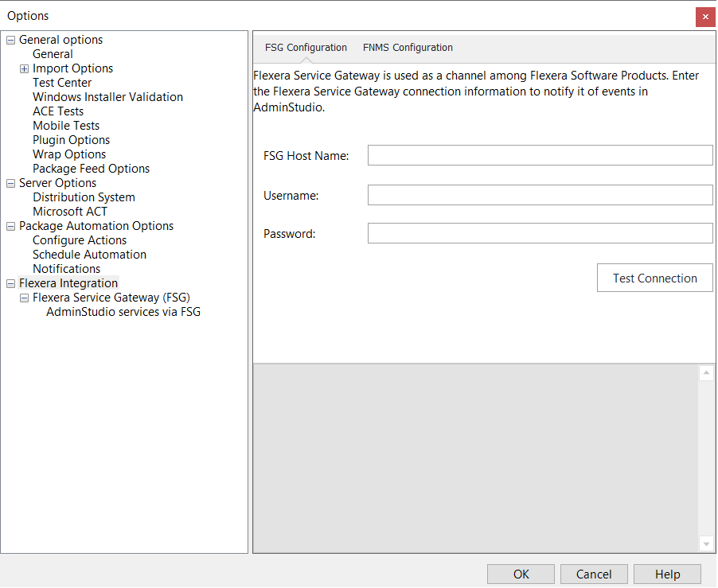Focus the FSG Host Name field

(540, 155)
